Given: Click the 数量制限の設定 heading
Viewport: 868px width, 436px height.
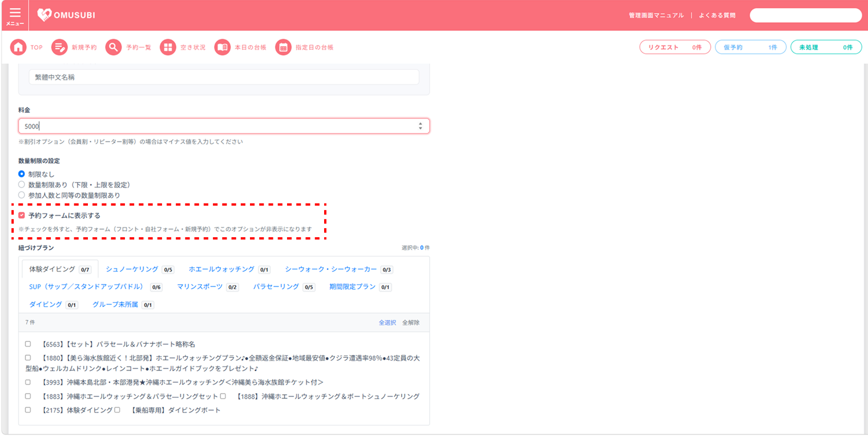Looking at the screenshot, I should [39, 161].
